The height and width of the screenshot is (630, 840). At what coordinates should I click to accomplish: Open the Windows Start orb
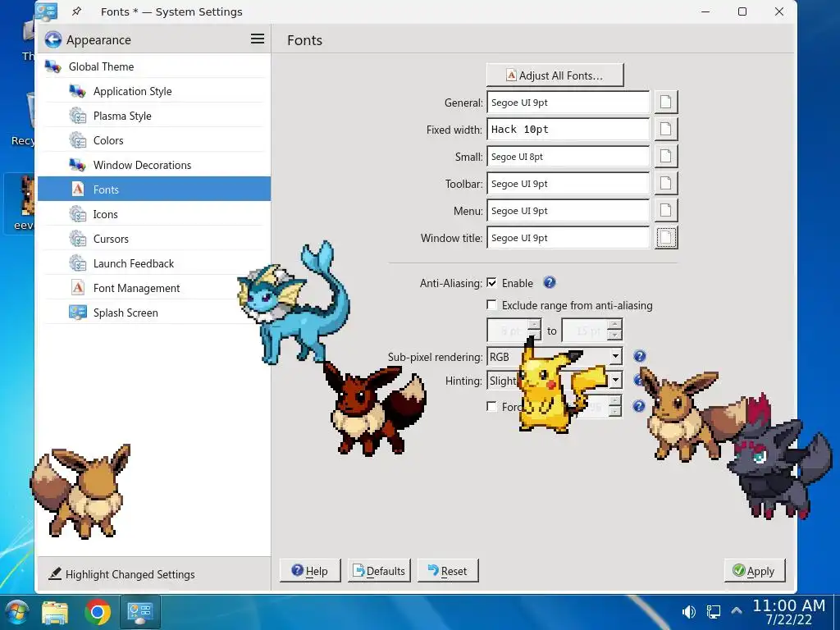(x=16, y=612)
